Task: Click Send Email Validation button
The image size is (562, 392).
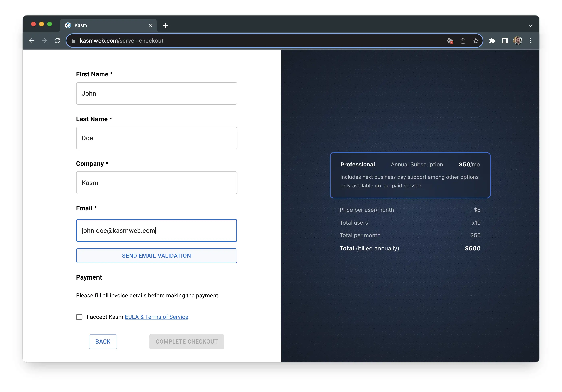Action: pyautogui.click(x=156, y=256)
